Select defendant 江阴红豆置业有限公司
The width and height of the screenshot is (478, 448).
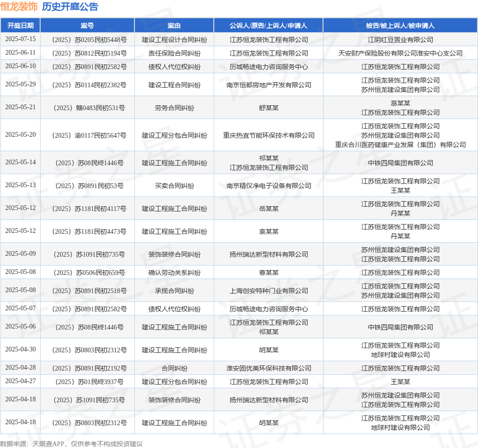[x=400, y=40]
